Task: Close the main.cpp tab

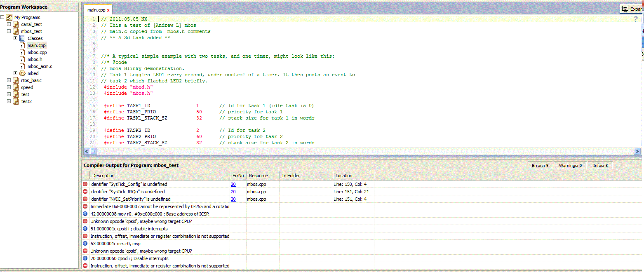Action: point(108,10)
